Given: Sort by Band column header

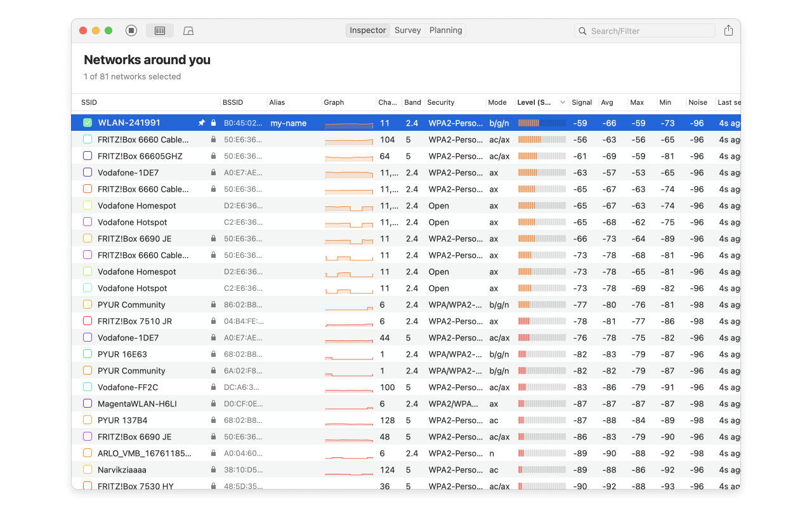Looking at the screenshot, I should [413, 102].
